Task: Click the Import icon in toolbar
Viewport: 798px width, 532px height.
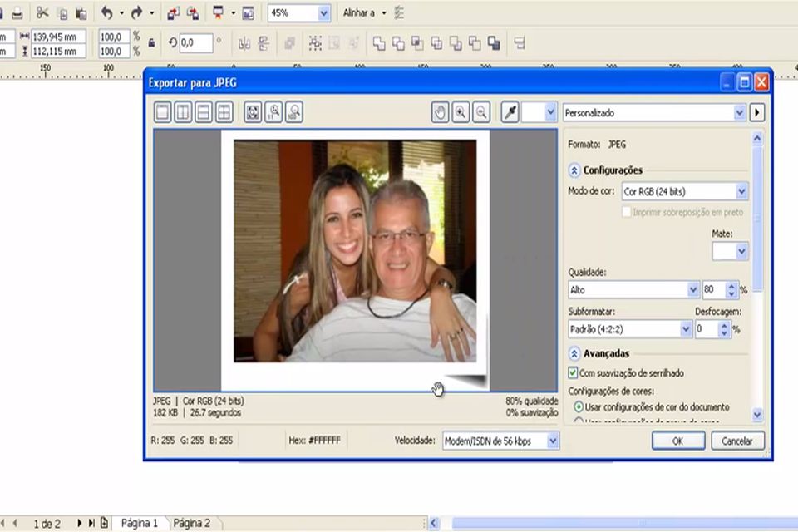Action: pos(173,13)
